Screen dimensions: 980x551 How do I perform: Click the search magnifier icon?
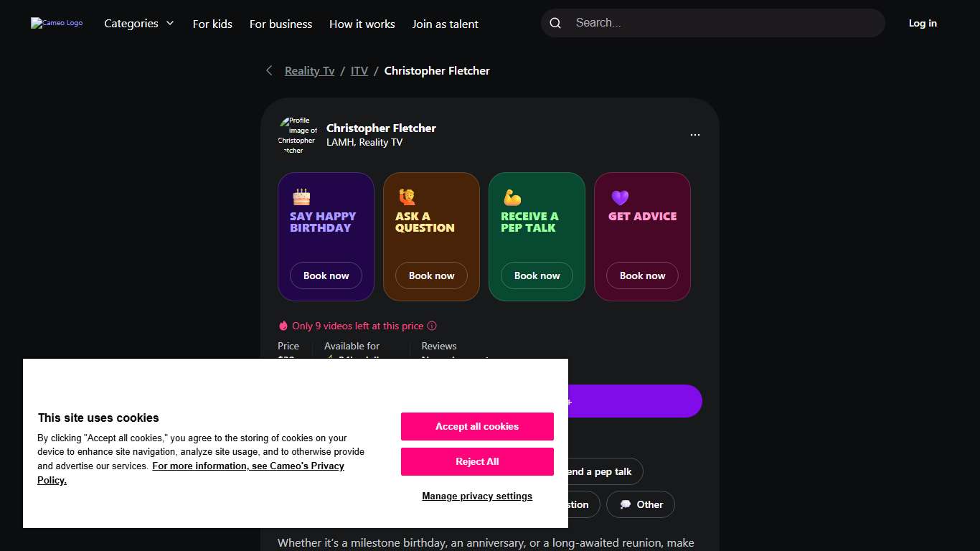(x=555, y=23)
